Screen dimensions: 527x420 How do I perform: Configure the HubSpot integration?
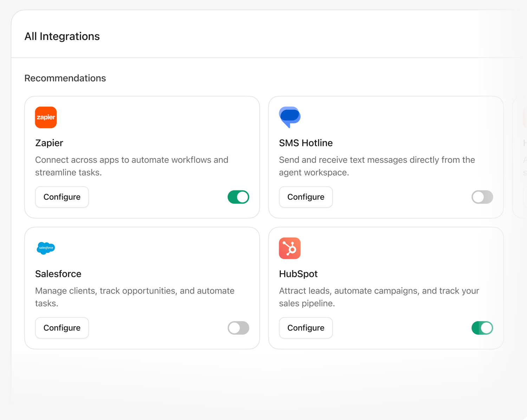[306, 328]
